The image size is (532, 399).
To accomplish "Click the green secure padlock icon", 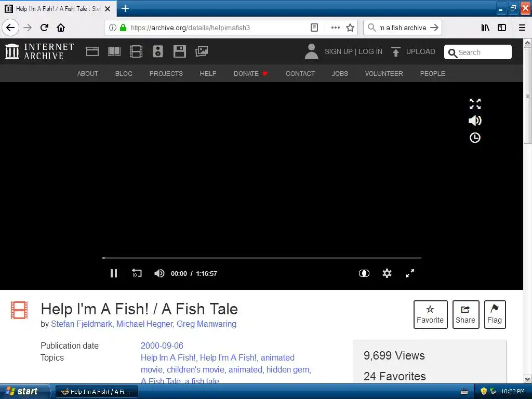I will 123,28.
